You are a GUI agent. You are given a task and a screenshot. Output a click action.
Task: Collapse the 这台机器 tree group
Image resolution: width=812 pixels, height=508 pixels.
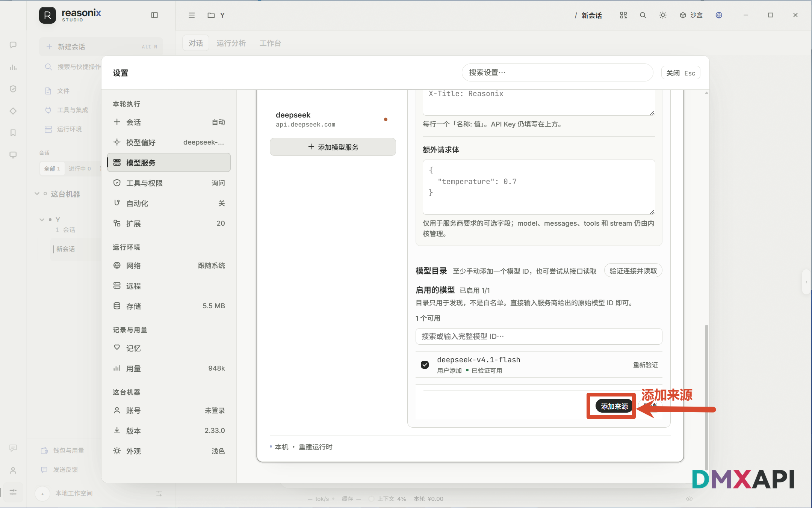37,194
